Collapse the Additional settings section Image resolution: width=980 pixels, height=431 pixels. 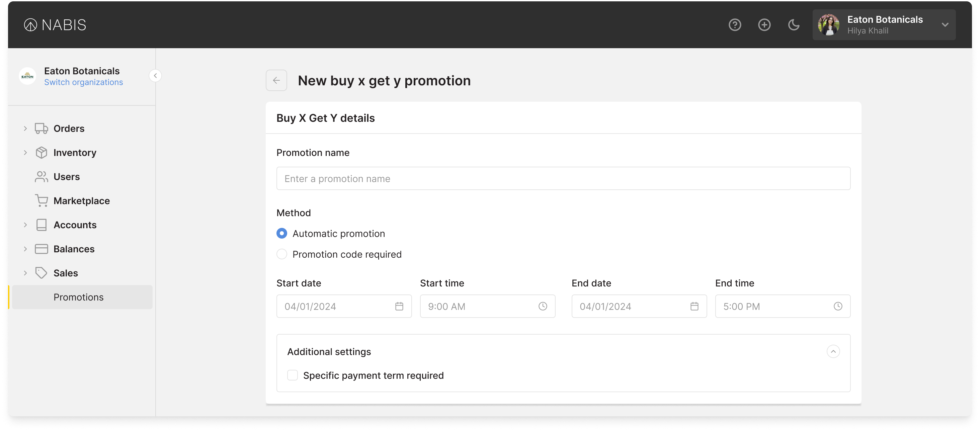(833, 351)
